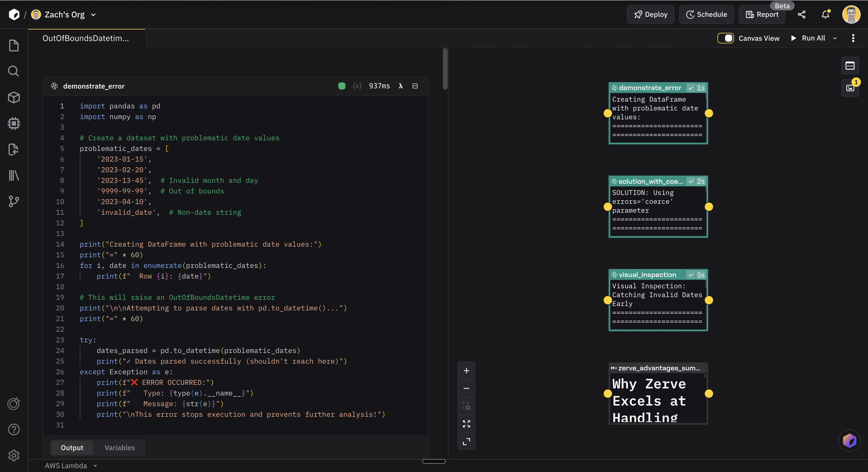Open the cube package icon in sidebar
The width and height of the screenshot is (868, 472).
(14, 97)
